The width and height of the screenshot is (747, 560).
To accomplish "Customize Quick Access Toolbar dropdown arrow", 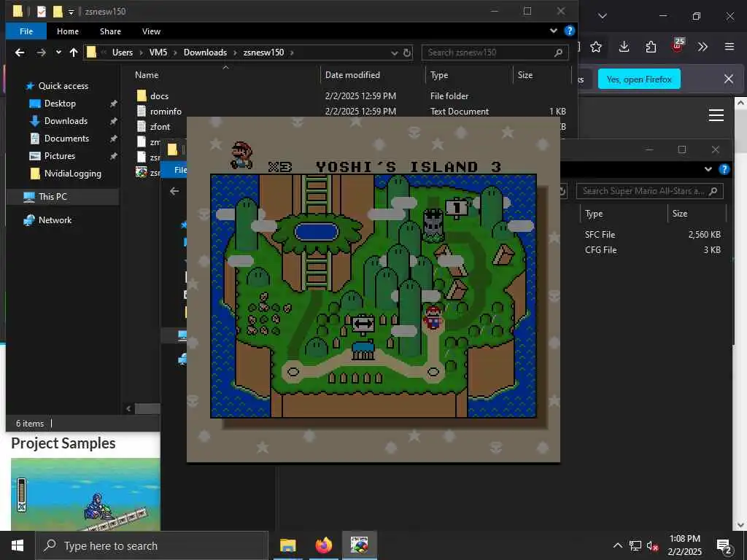I will coord(71,12).
